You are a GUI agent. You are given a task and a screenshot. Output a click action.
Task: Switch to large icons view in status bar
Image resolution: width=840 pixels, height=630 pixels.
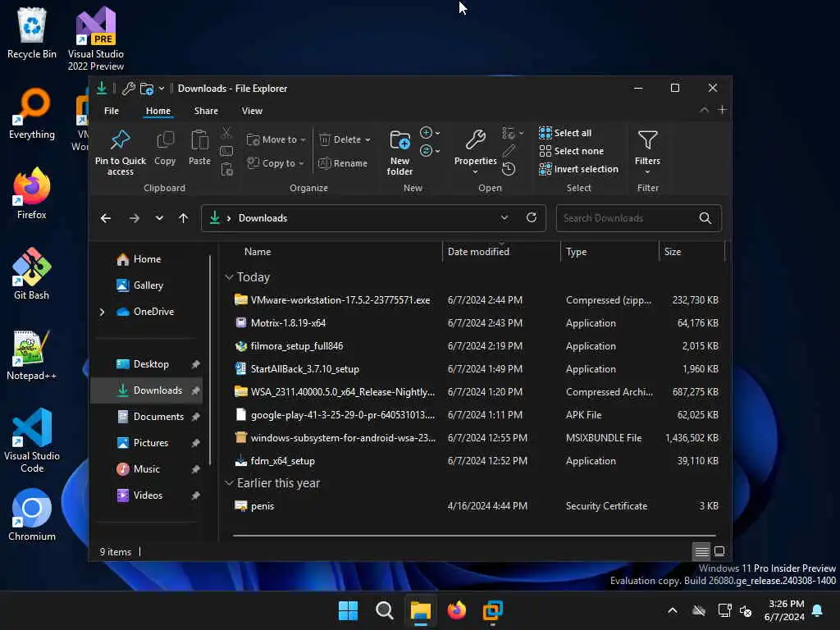pyautogui.click(x=719, y=551)
